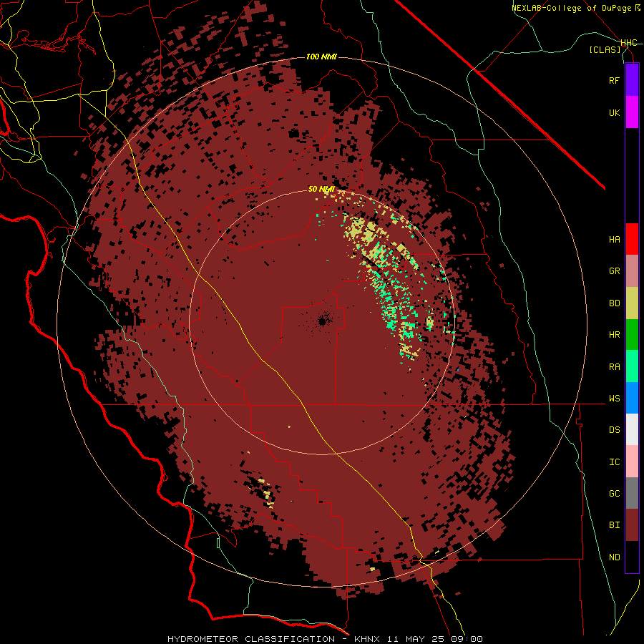
Task: Select the BD yellow legend swatch
Action: 632,303
